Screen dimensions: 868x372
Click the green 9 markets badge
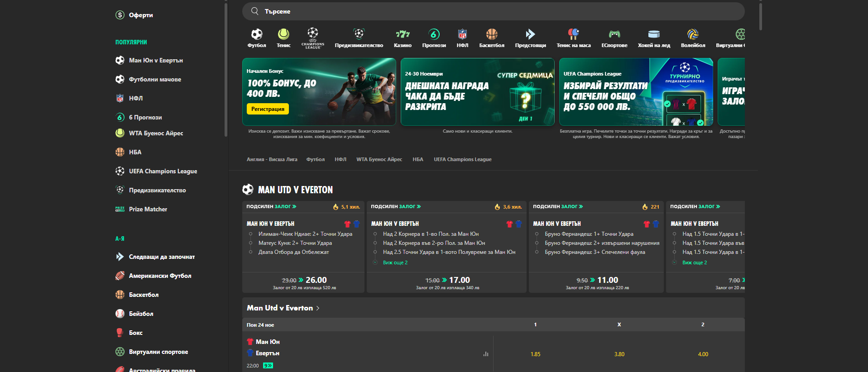tap(268, 366)
